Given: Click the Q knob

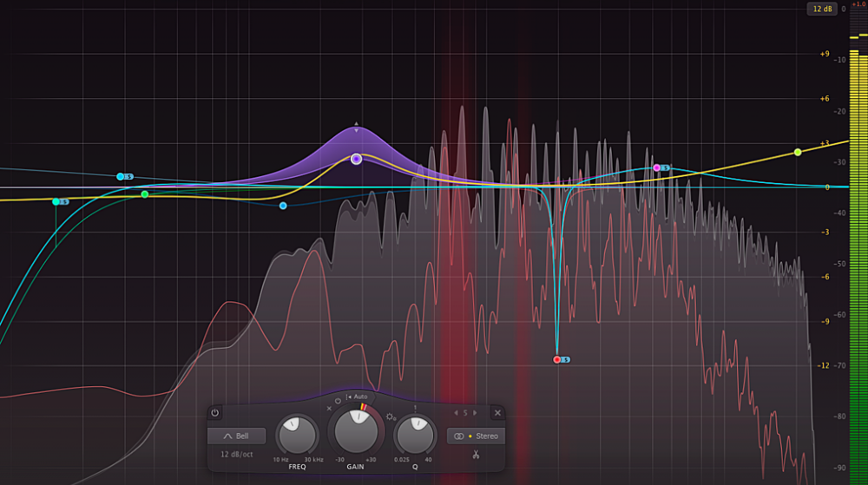Looking at the screenshot, I should [x=415, y=434].
